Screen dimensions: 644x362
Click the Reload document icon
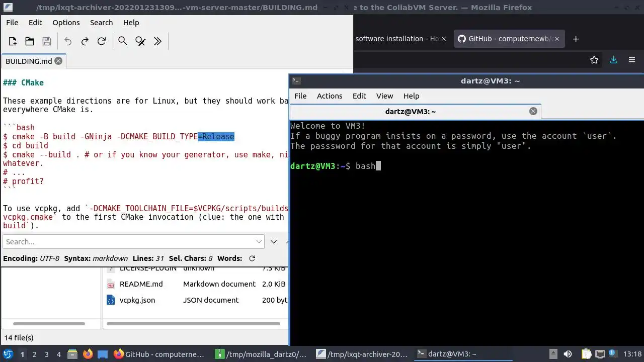pos(102,41)
